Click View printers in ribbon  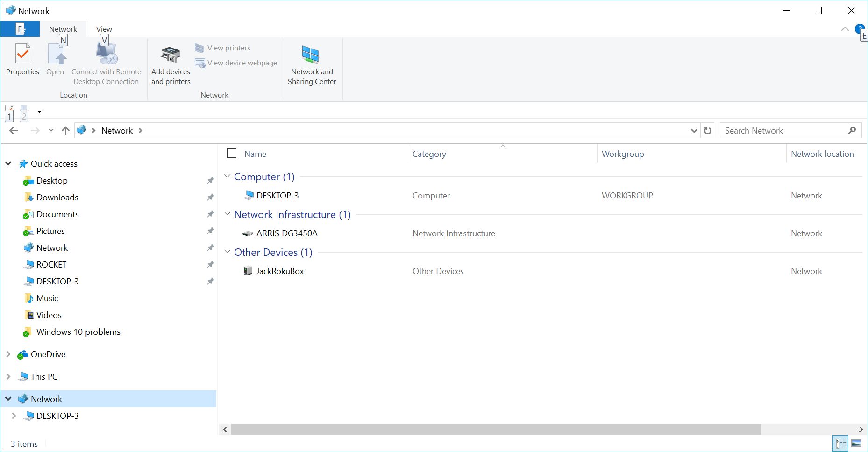tap(222, 48)
